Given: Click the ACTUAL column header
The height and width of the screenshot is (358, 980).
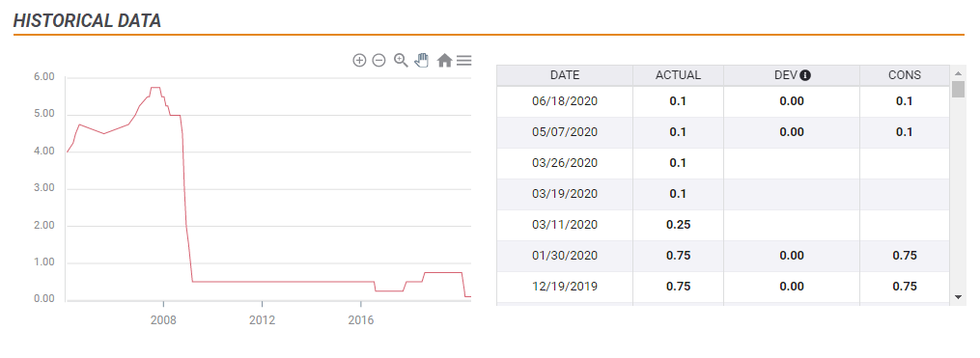Looking at the screenshot, I should pyautogui.click(x=678, y=75).
